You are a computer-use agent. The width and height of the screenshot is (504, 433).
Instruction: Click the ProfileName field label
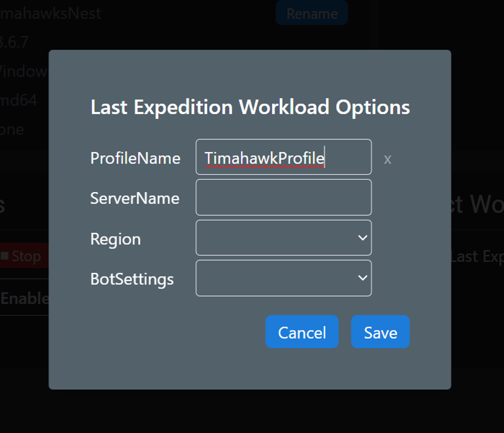point(135,158)
